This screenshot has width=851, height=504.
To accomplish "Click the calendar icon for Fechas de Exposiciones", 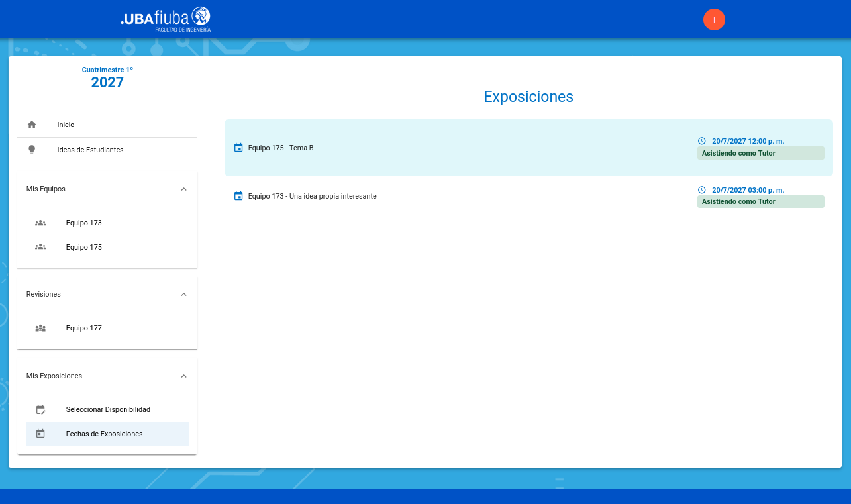I will tap(40, 434).
